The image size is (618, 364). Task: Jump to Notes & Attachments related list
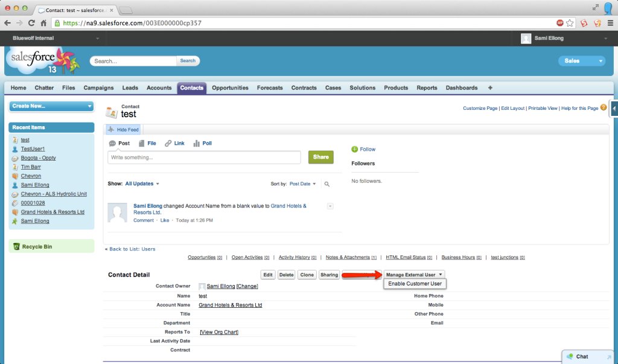click(351, 257)
